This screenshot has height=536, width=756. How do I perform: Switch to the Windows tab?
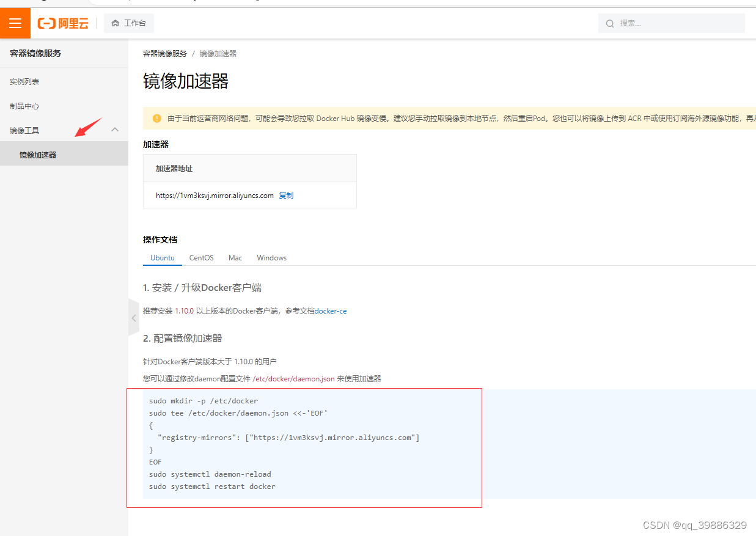point(272,258)
